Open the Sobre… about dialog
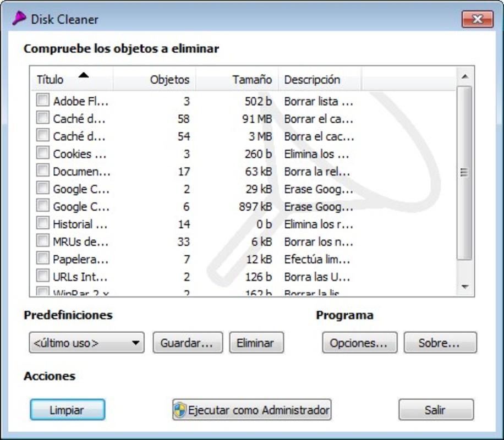 point(440,343)
